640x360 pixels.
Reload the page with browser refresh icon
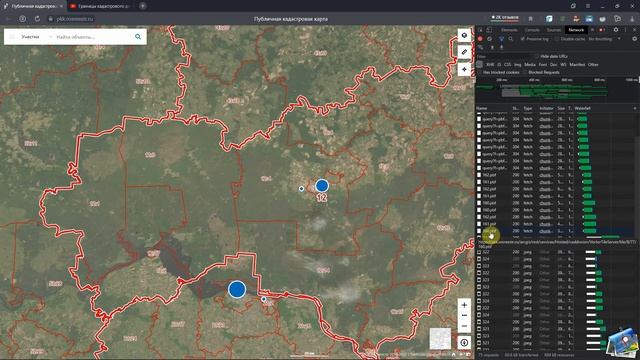point(37,19)
